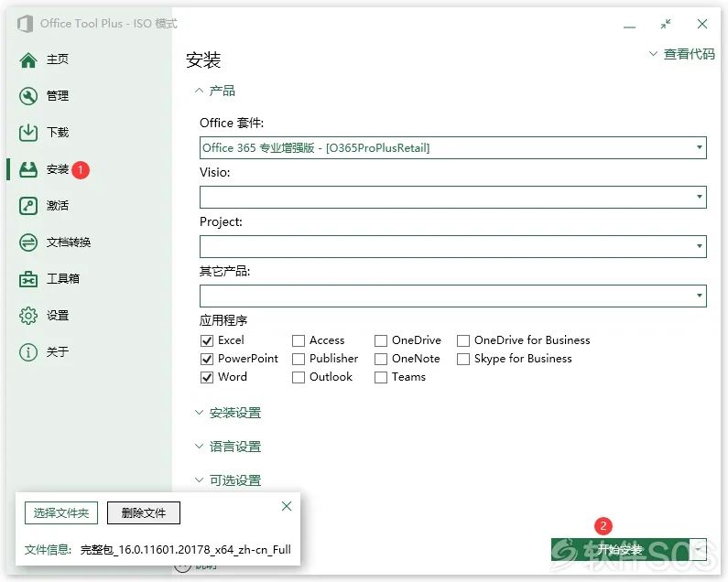Enable the Publisher checkbox
This screenshot has height=582, width=728.
(299, 359)
